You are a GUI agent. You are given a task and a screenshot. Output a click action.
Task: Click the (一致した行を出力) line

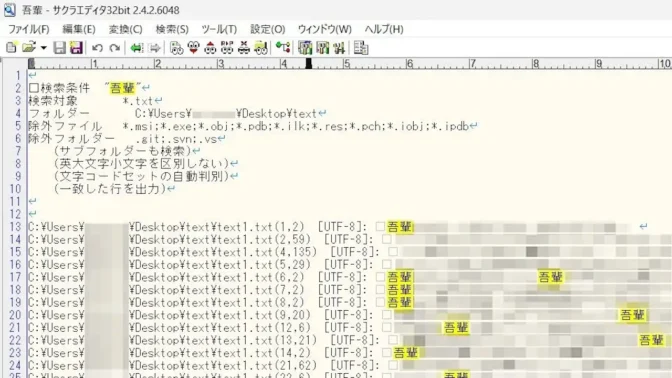114,189
